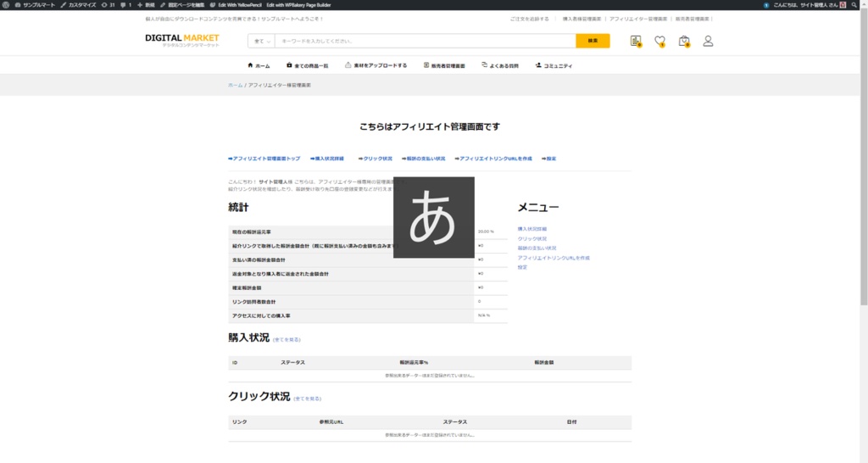Click 全てを見る next to 購入状況
This screenshot has height=463, width=868.
pyautogui.click(x=287, y=339)
